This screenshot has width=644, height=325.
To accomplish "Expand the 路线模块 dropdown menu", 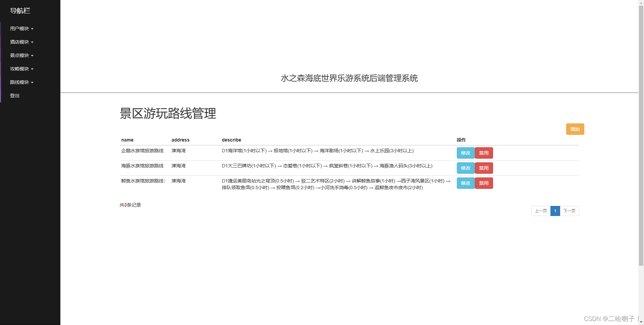I will point(22,82).
